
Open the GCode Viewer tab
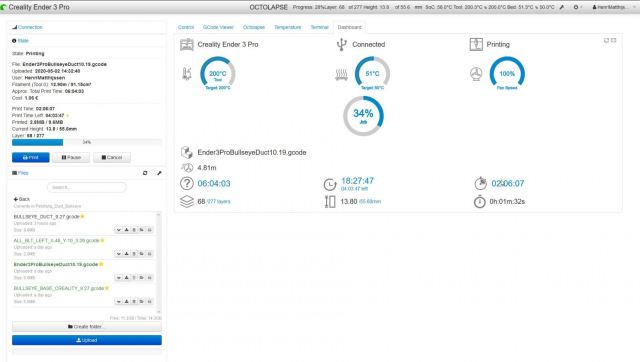tap(218, 27)
